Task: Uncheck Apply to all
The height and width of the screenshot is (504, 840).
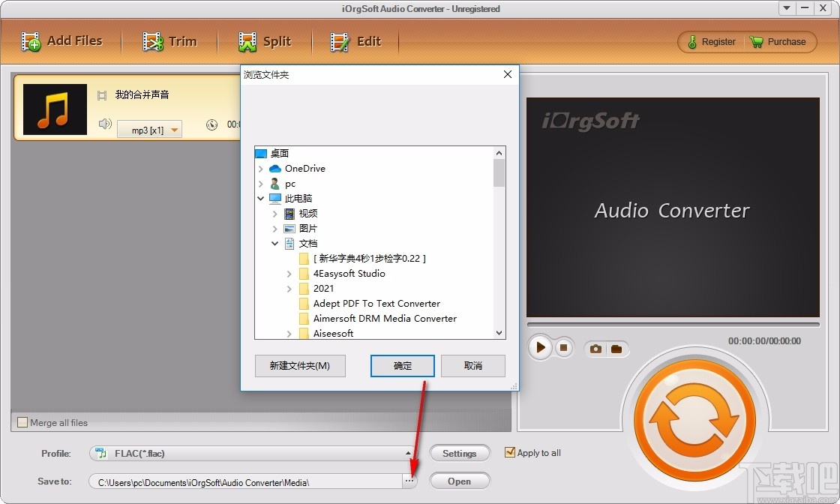Action: click(510, 452)
